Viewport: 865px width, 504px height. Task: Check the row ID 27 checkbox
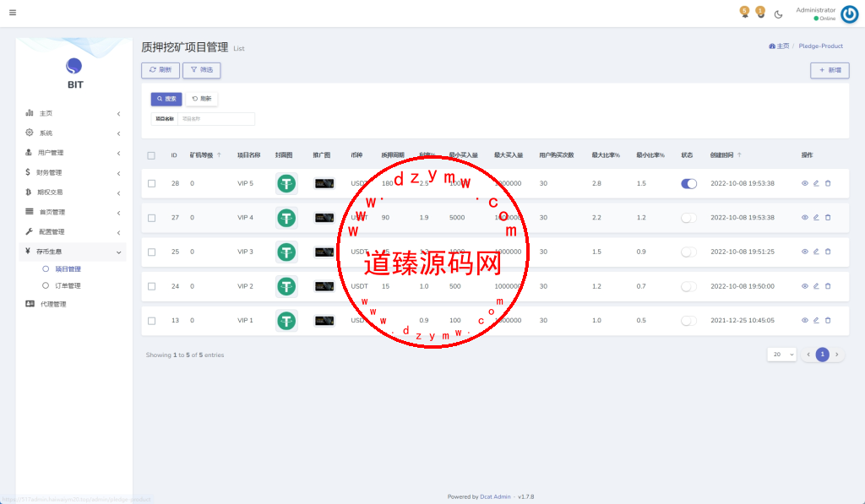click(x=152, y=218)
